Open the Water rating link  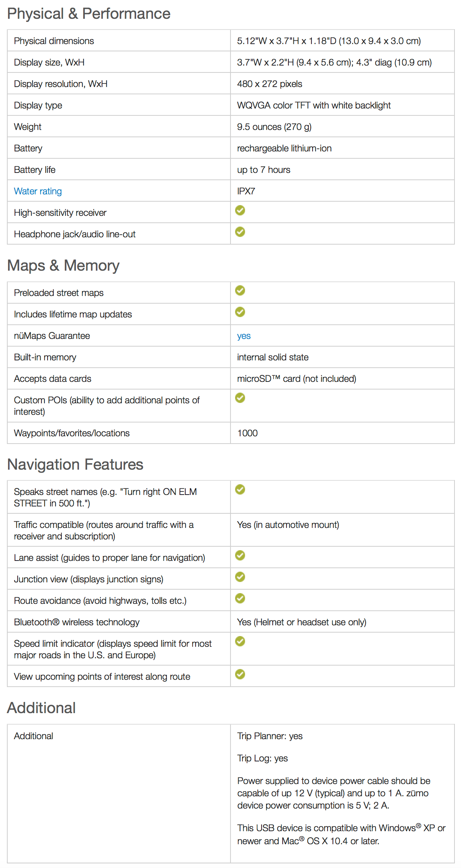[38, 191]
